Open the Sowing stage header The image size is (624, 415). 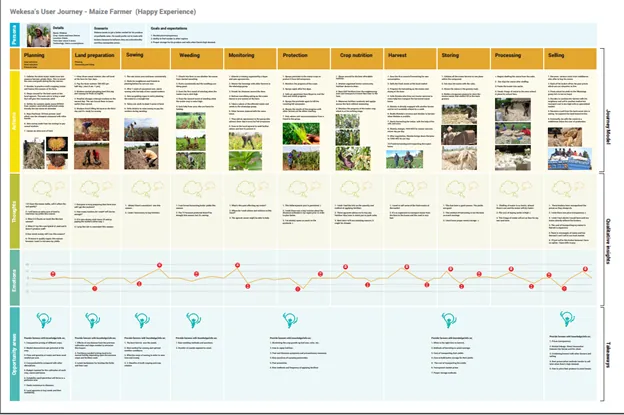point(146,58)
